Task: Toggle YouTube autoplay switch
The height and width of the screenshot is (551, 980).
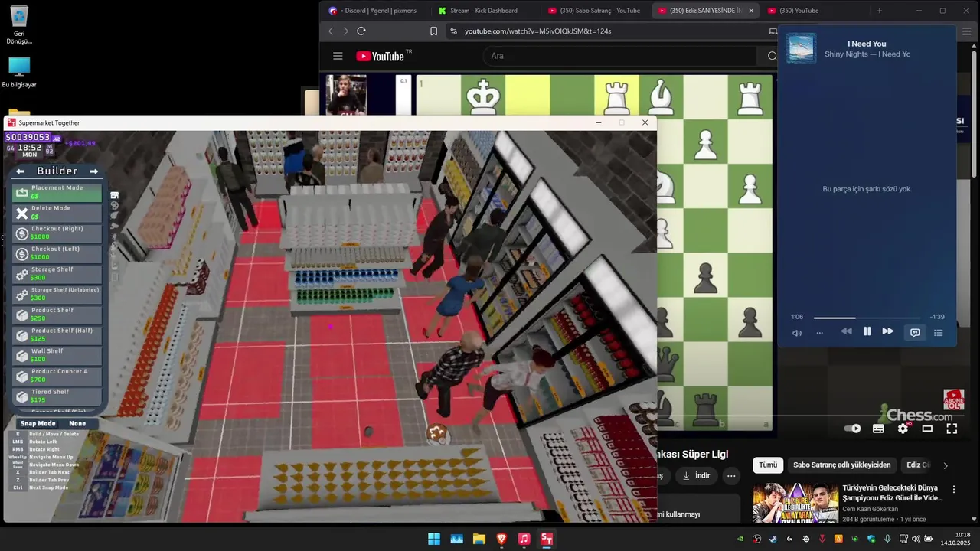Action: pyautogui.click(x=852, y=429)
